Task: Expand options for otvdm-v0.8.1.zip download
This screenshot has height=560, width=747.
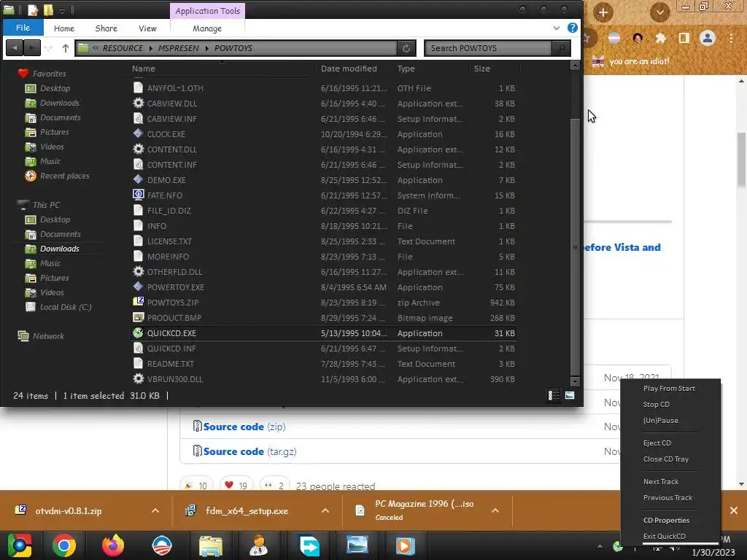Action: tap(155, 510)
